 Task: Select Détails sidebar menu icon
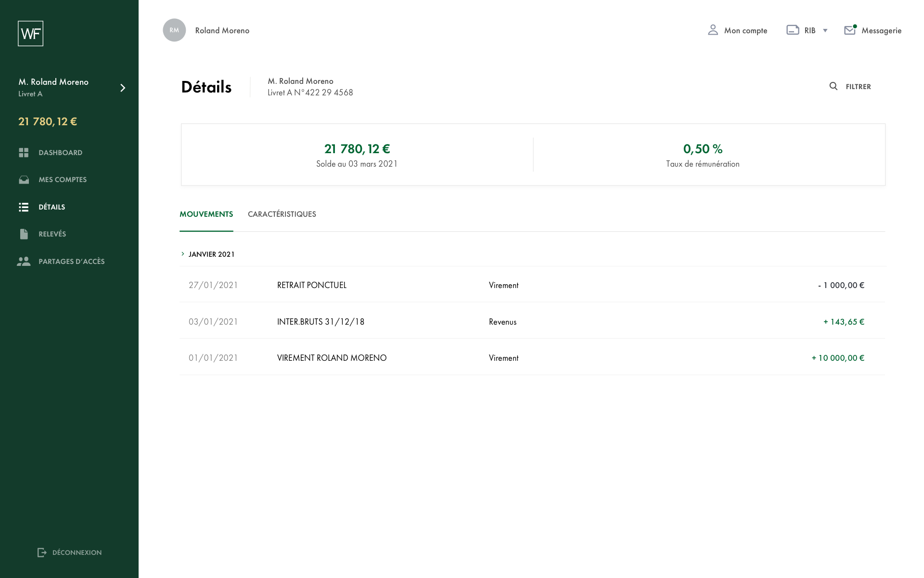tap(24, 207)
